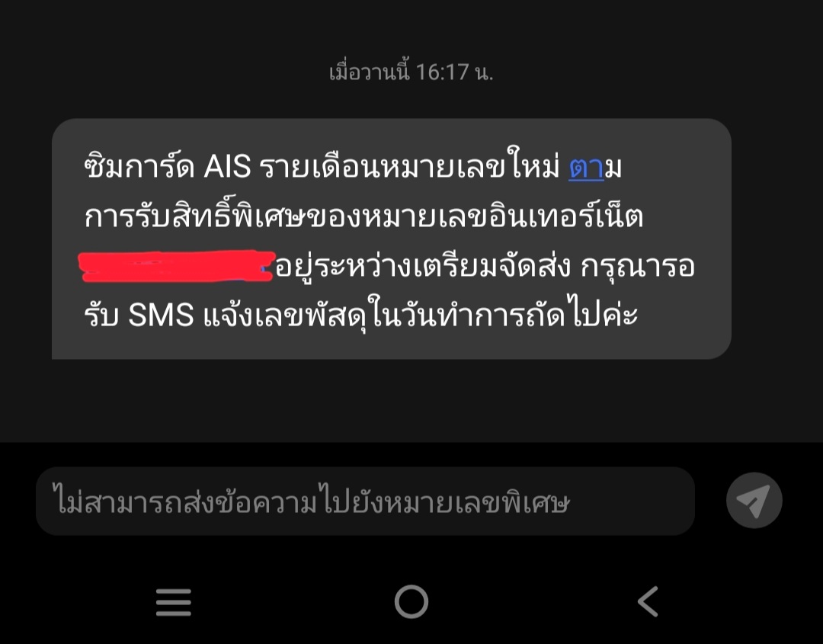Go home using the circle navigation icon
Viewport: 823px width, 644px height.
pos(411,601)
